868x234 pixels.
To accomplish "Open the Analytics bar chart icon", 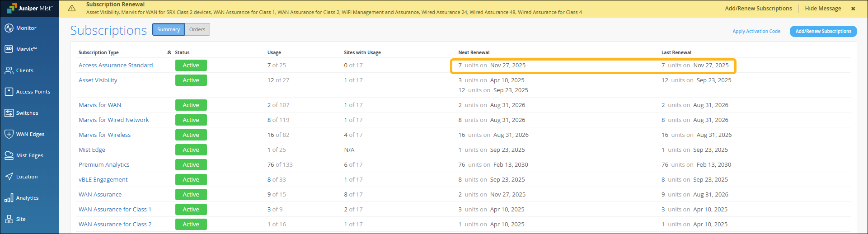I will point(9,198).
